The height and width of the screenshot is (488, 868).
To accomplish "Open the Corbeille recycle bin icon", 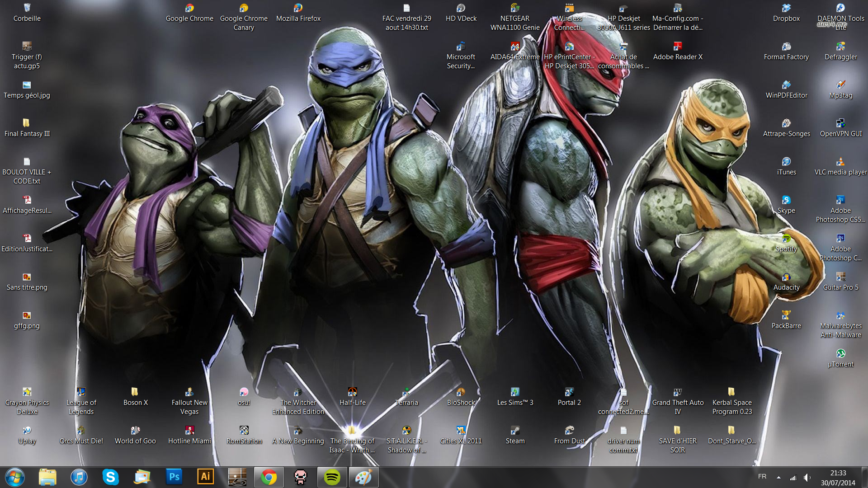I will pyautogui.click(x=27, y=13).
